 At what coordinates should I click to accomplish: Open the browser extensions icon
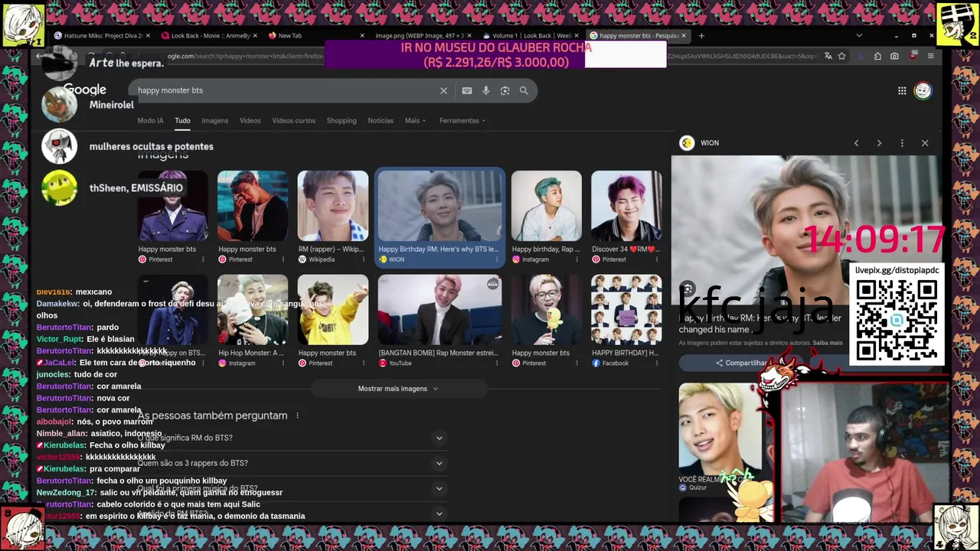[877, 56]
